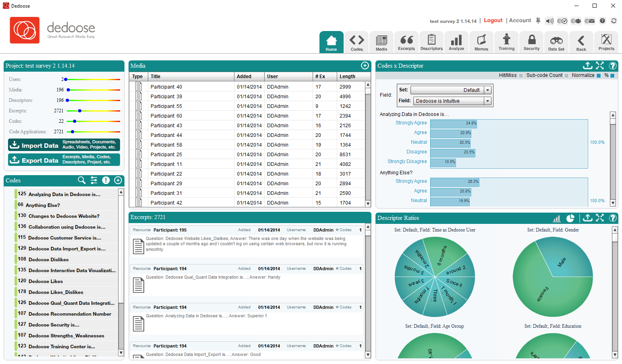Screen dimensions: 622x364
Task: Click the Strongly Agree 24.8% bar
Action: pyautogui.click(x=454, y=123)
